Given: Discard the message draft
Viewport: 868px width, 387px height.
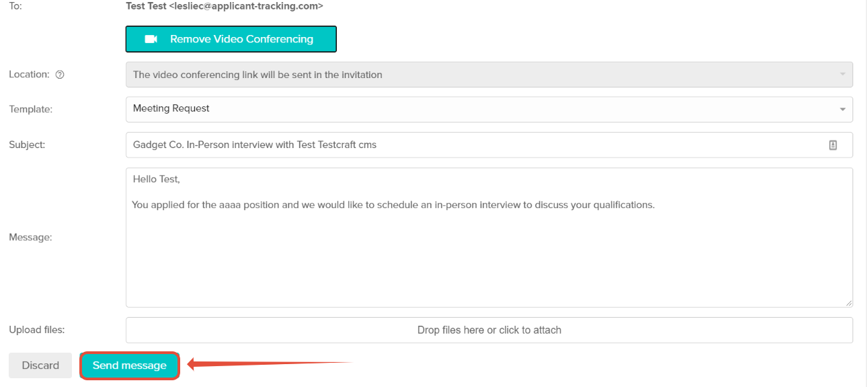Looking at the screenshot, I should [x=40, y=365].
